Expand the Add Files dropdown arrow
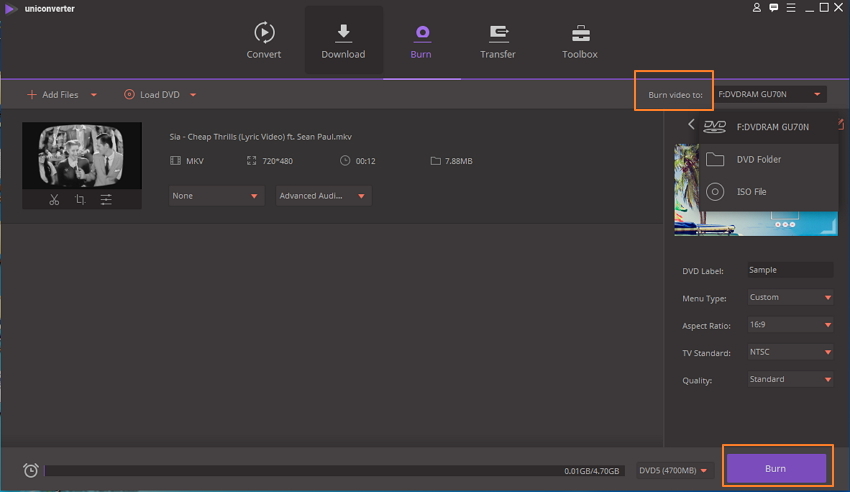The height and width of the screenshot is (492, 850). 94,95
